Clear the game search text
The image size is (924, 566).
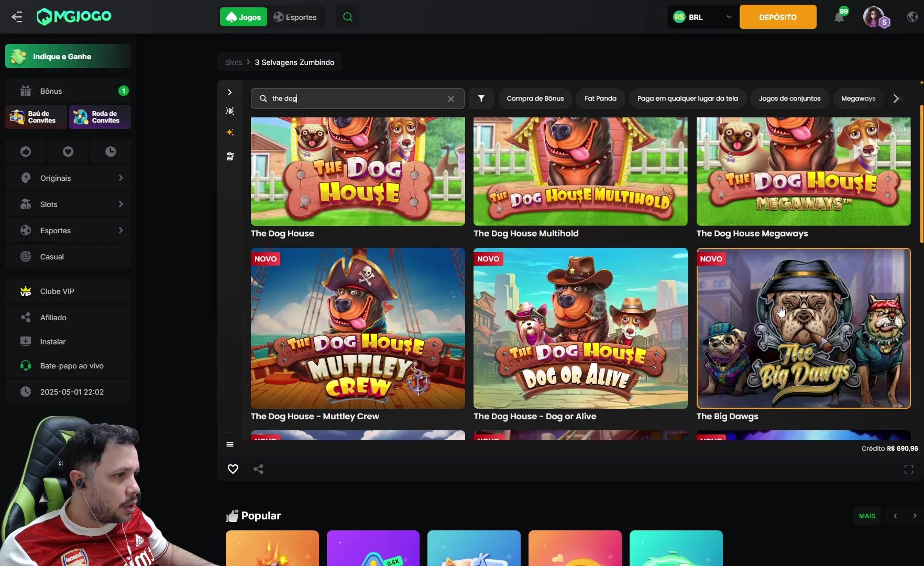point(450,99)
